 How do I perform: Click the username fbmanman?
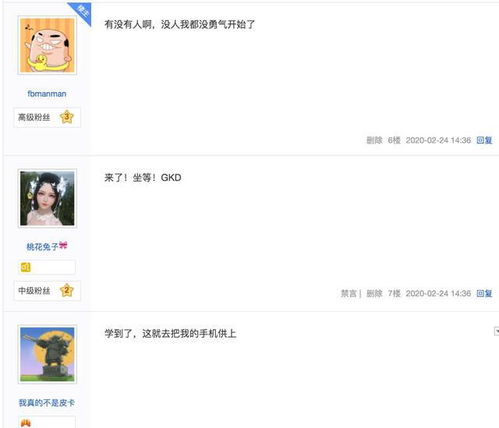[47, 94]
